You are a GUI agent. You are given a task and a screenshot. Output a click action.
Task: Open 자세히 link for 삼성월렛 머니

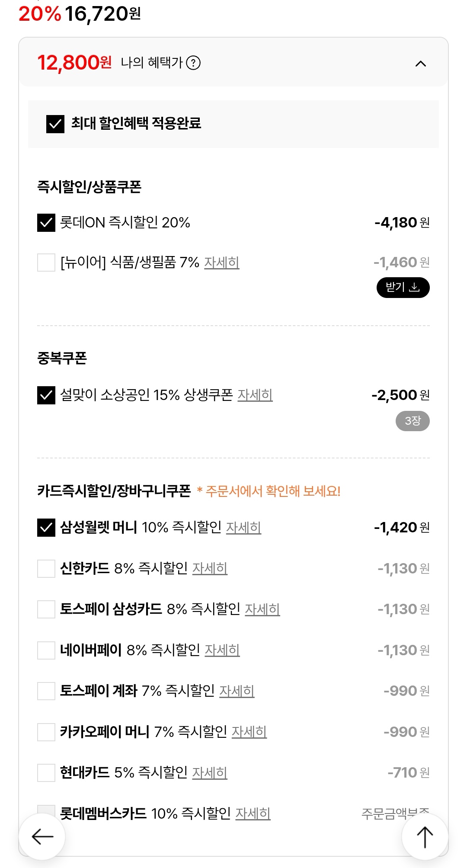[x=243, y=528]
